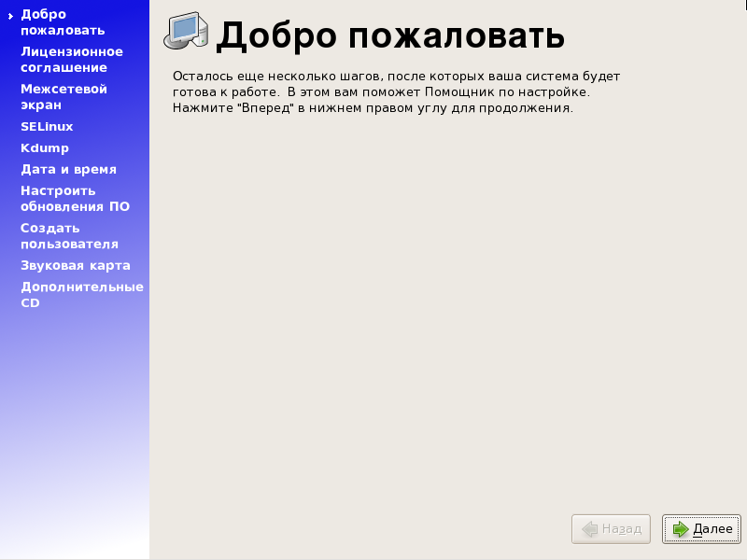
Task: Select the SELinux sidebar entry
Action: (x=47, y=126)
